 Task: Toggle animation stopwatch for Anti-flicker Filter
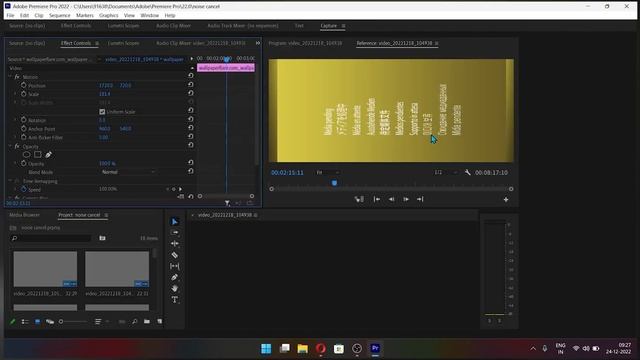pos(24,137)
